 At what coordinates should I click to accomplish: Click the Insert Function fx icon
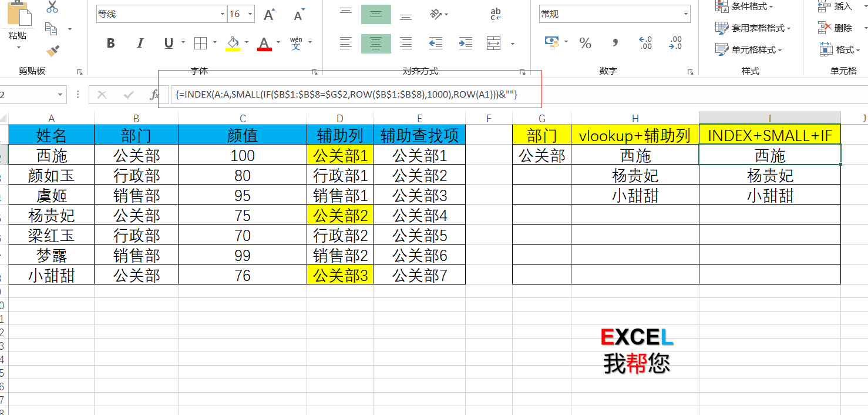click(155, 95)
